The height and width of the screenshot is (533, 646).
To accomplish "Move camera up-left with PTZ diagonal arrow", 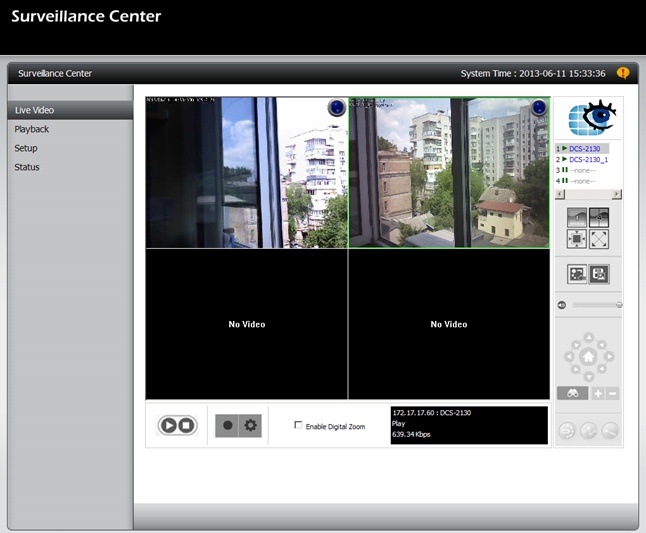I will [576, 344].
